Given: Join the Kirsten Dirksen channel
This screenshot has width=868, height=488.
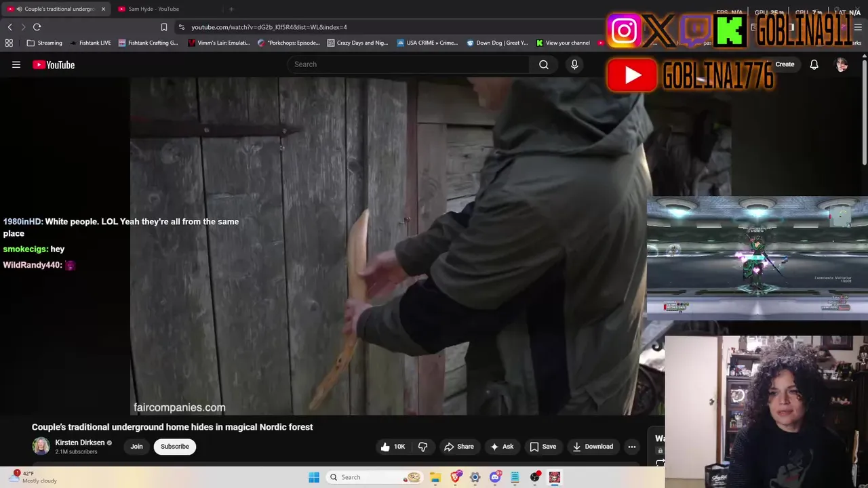Looking at the screenshot, I should click(x=136, y=447).
